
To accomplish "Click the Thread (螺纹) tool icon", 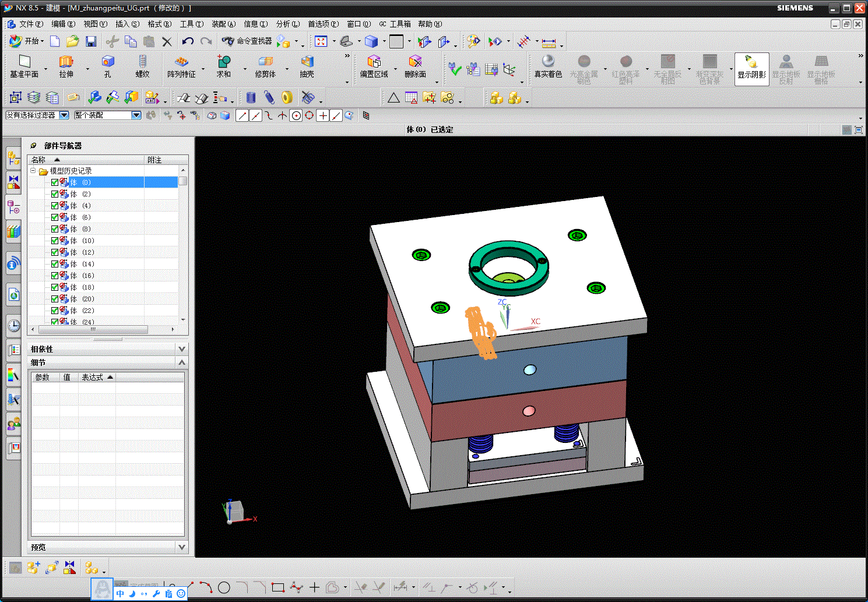I will click(143, 62).
